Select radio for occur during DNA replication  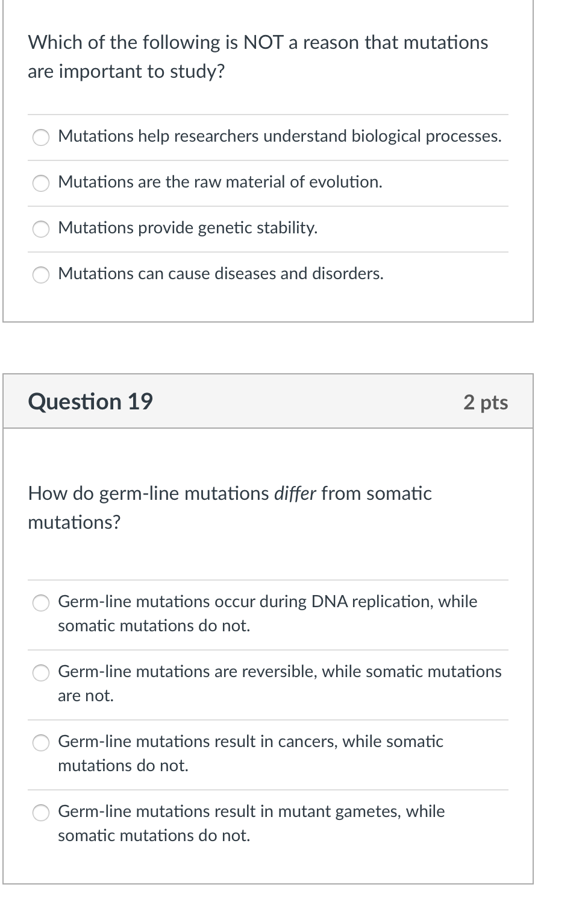(x=41, y=603)
